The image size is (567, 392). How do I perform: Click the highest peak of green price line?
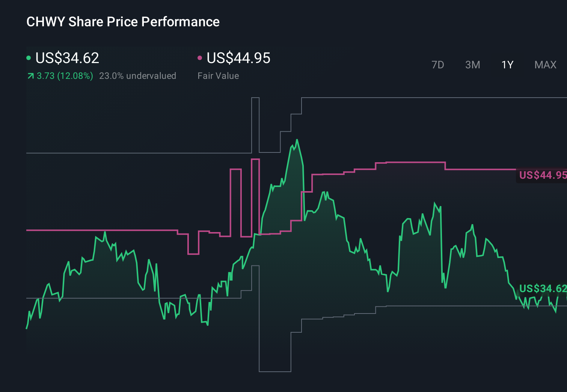(x=297, y=140)
